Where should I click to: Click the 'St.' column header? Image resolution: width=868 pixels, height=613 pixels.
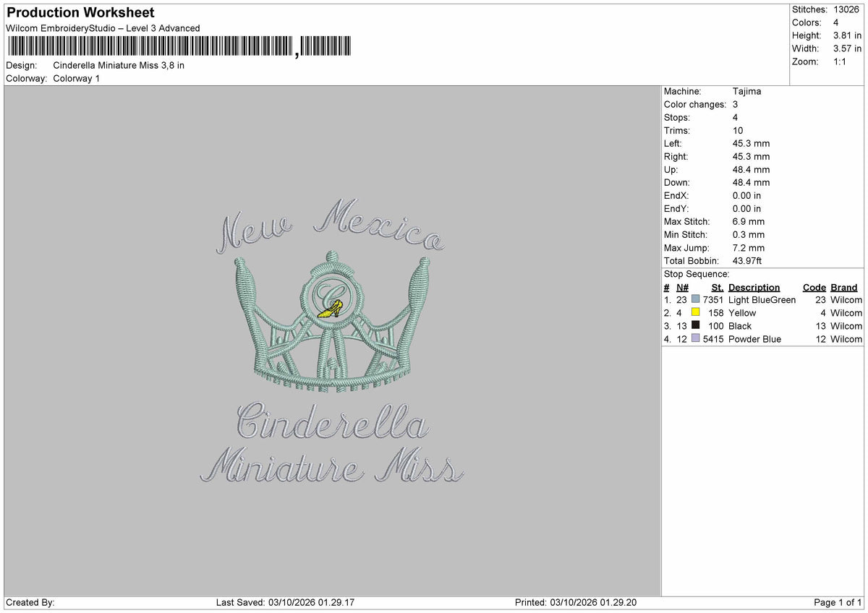[718, 287]
